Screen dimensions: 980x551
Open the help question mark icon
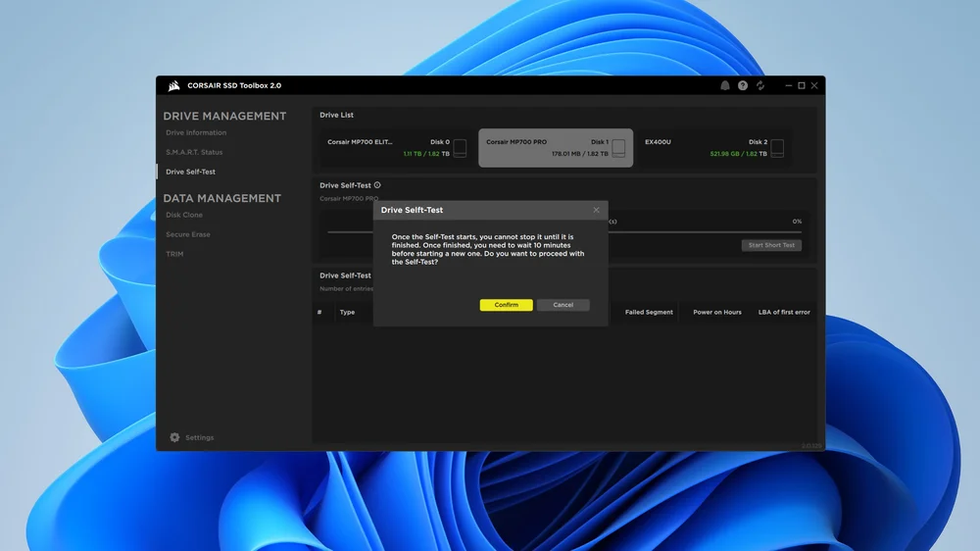tap(743, 85)
